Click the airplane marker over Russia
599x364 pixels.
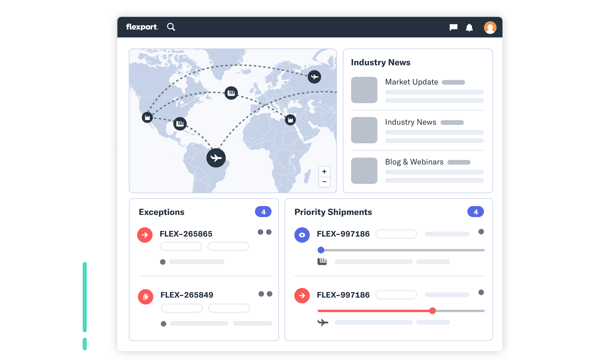314,77
